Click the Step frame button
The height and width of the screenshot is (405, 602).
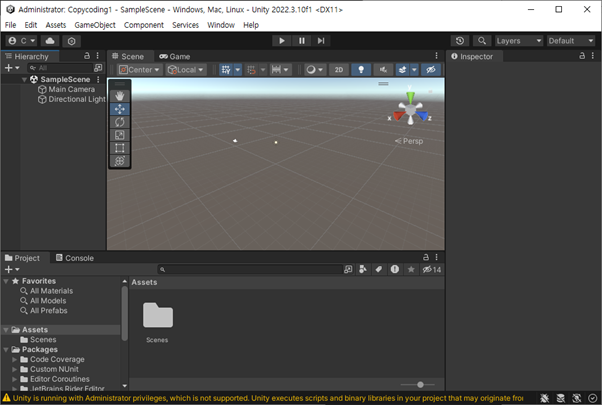tap(321, 41)
